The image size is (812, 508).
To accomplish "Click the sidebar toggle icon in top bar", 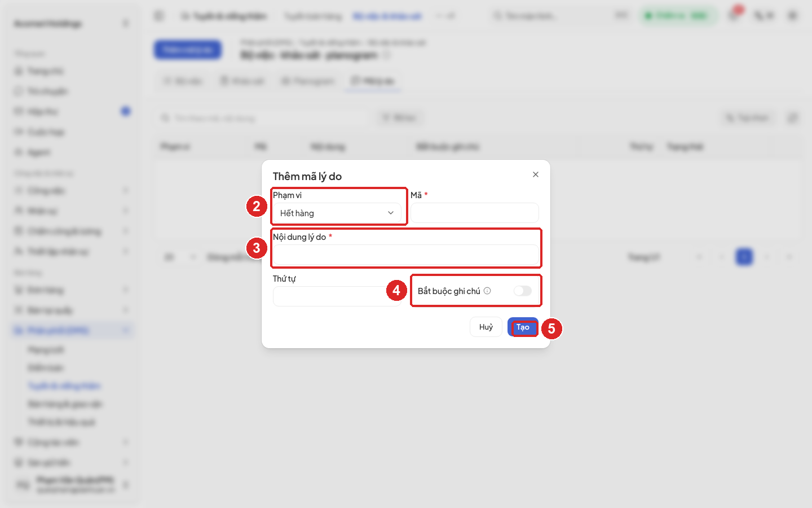I will pyautogui.click(x=159, y=16).
